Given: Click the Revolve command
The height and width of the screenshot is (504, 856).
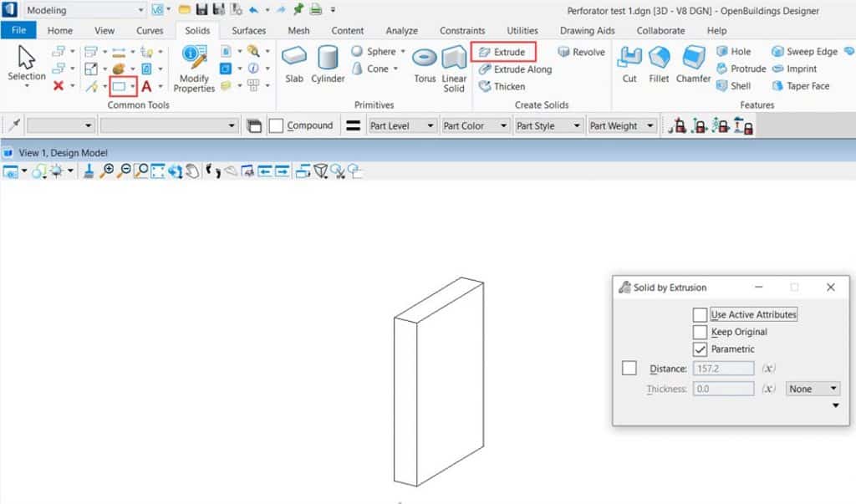Looking at the screenshot, I should [x=581, y=51].
